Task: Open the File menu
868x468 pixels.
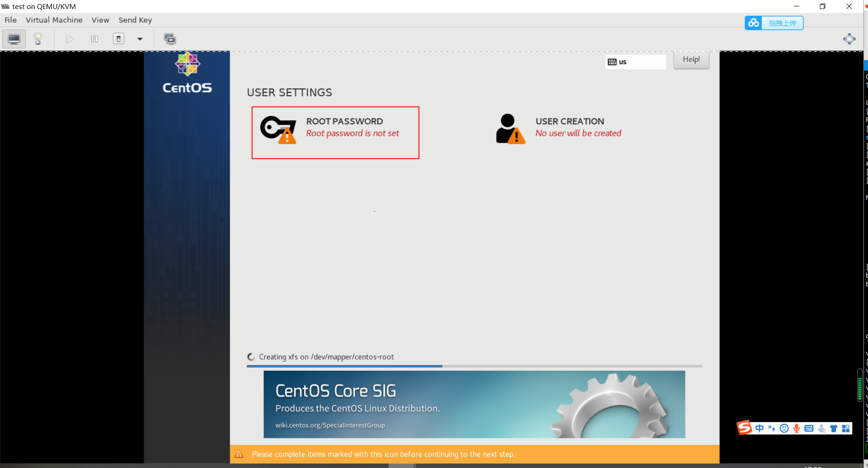Action: click(10, 20)
